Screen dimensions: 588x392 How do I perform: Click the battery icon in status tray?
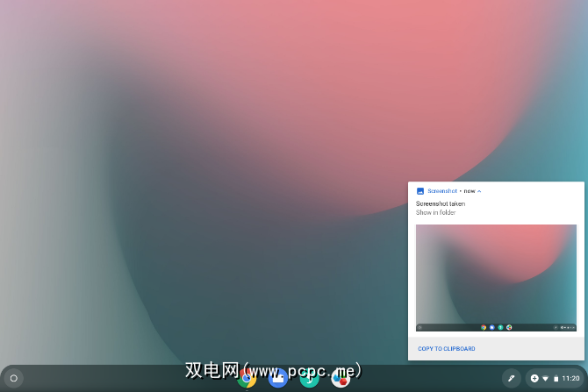[556, 379]
